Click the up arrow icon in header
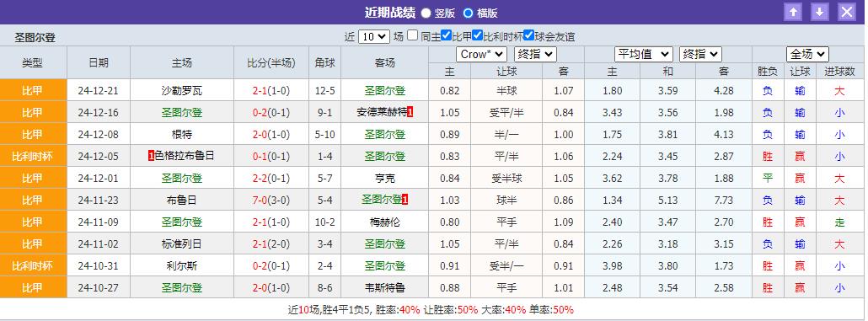The width and height of the screenshot is (868, 321). click(793, 12)
